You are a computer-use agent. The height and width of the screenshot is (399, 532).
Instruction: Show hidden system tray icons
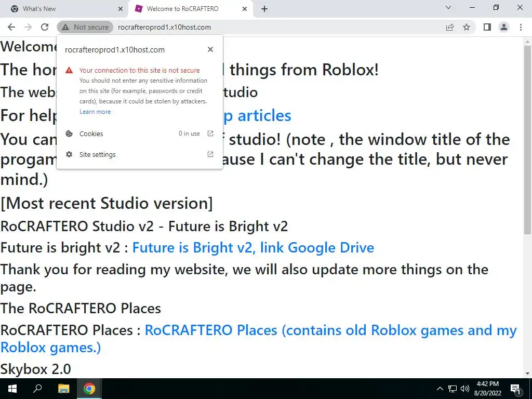(440, 389)
